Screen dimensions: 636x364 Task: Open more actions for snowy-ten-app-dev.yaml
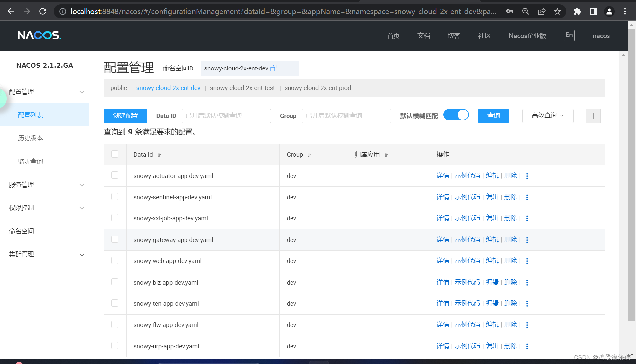[x=527, y=304]
